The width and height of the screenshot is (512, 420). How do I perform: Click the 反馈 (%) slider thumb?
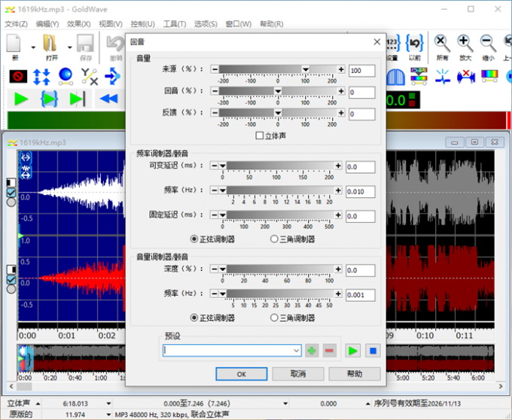pyautogui.click(x=278, y=113)
